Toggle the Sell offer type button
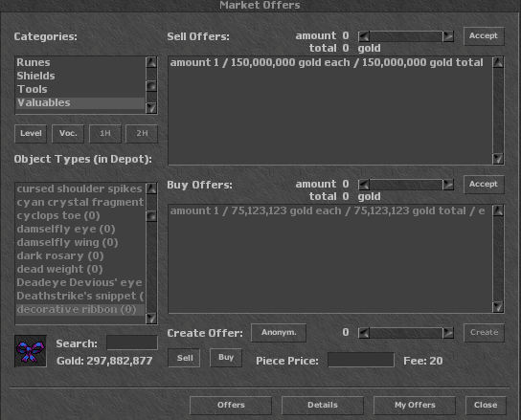 pos(185,358)
